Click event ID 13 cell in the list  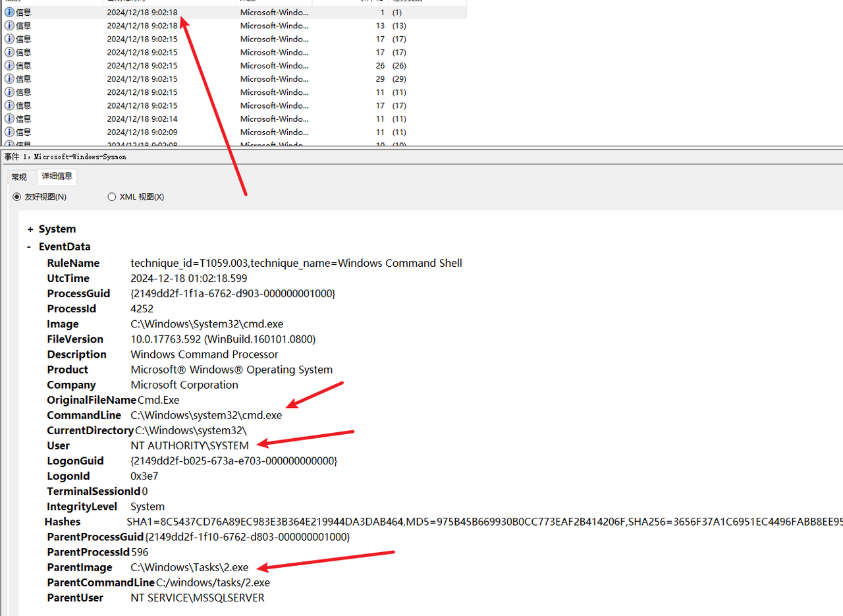tap(380, 26)
